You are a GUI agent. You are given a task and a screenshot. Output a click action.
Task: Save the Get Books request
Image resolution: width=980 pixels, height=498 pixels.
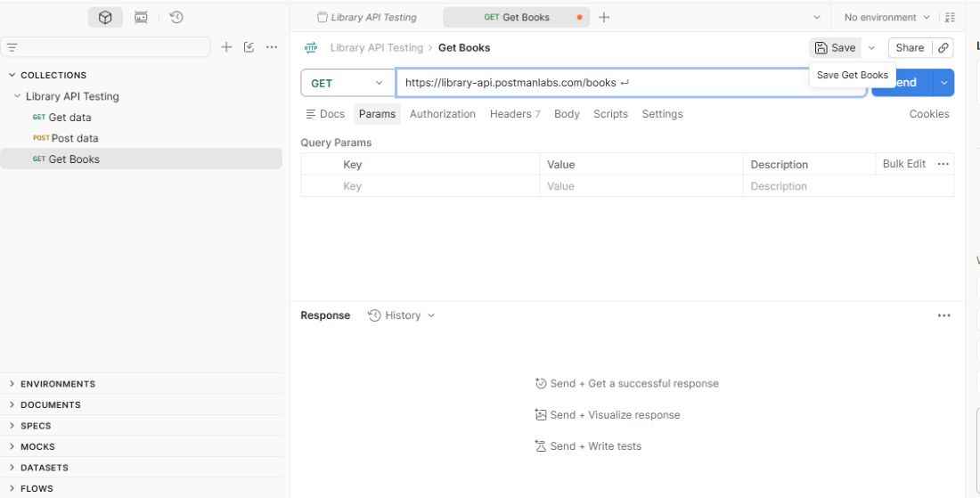pos(835,47)
